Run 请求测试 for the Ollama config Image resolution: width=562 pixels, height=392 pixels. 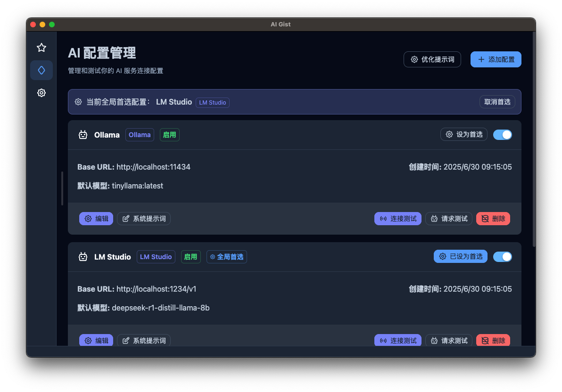click(x=448, y=218)
